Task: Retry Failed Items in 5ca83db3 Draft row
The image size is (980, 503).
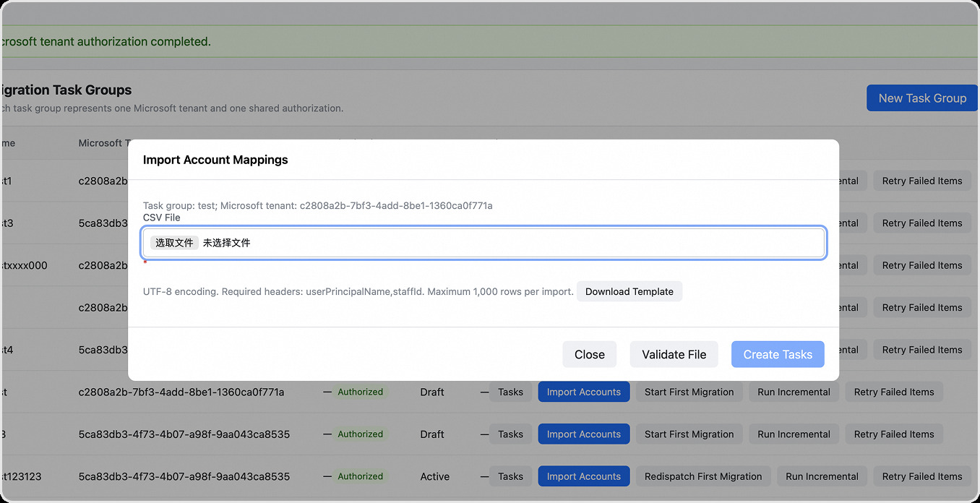Action: click(x=894, y=434)
